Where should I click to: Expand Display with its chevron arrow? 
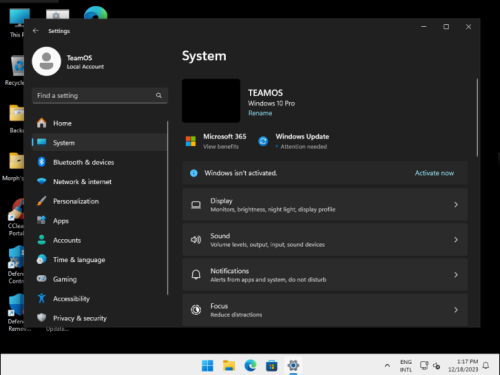pyautogui.click(x=456, y=205)
